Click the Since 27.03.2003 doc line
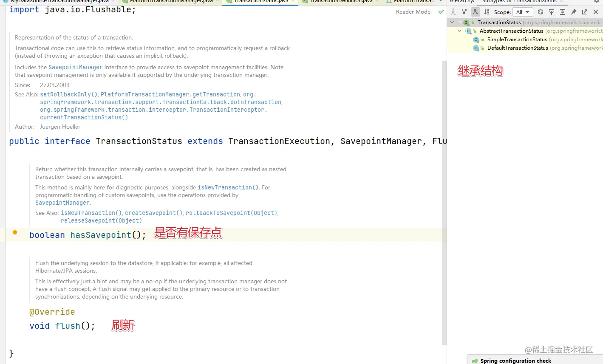Viewport: 603px width, 364px height. (42, 85)
